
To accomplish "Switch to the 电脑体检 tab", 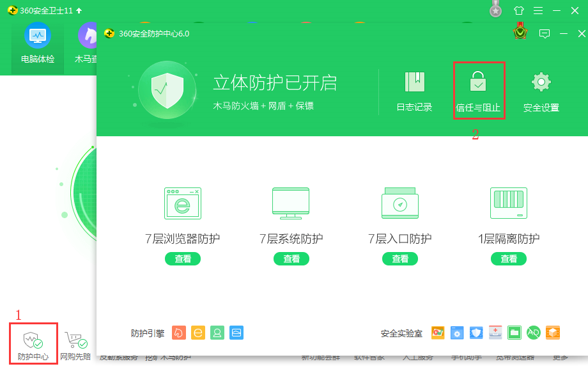I will click(x=38, y=43).
